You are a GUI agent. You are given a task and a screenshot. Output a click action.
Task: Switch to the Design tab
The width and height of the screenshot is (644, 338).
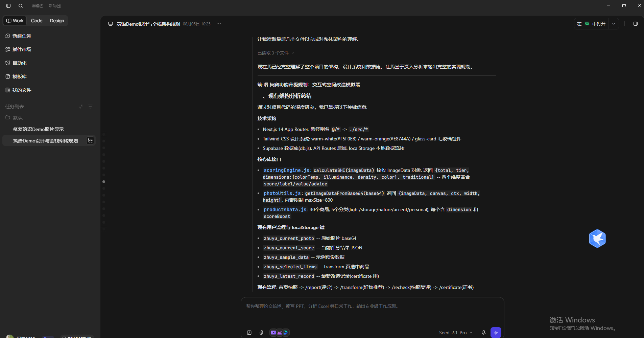pos(57,21)
